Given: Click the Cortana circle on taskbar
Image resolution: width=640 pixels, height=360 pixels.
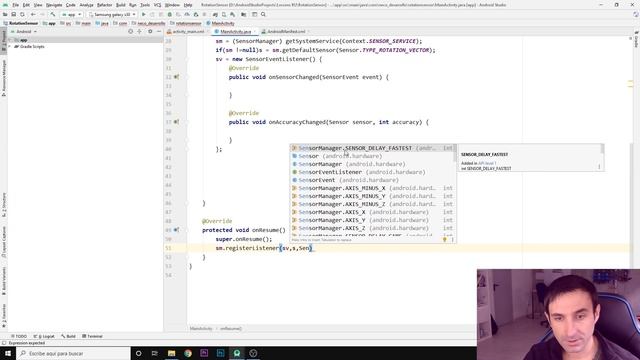Looking at the screenshot, I should 138,353.
